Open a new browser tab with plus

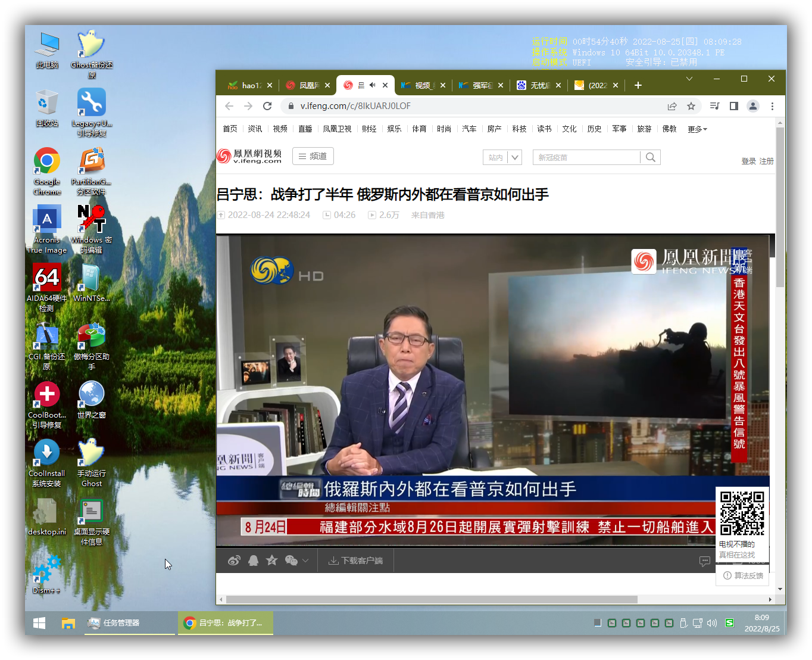(x=638, y=85)
